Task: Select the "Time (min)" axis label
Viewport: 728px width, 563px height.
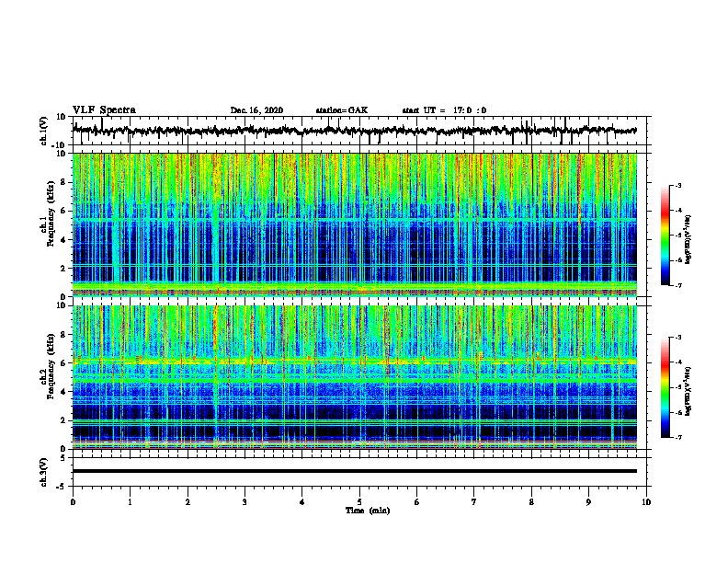Action: [368, 511]
